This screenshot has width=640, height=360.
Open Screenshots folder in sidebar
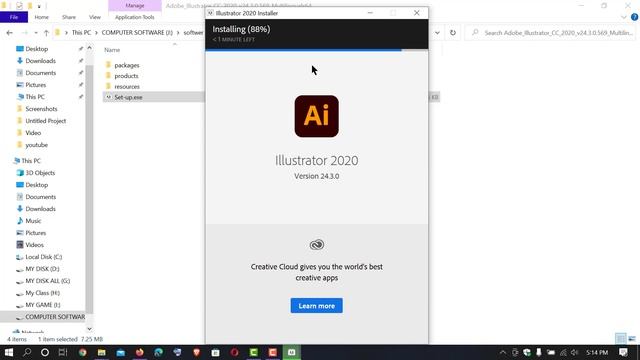point(41,109)
